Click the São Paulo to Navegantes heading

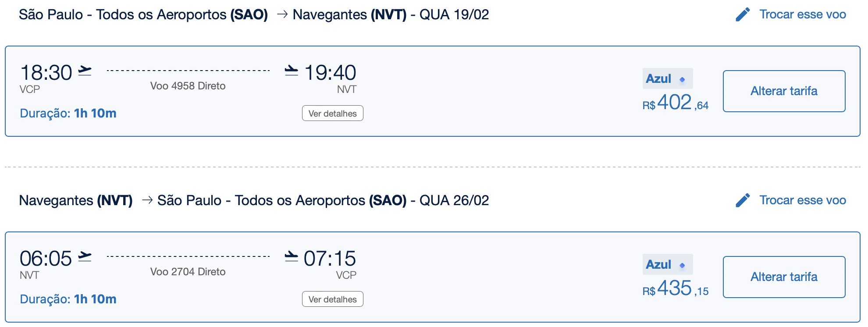[x=254, y=14]
